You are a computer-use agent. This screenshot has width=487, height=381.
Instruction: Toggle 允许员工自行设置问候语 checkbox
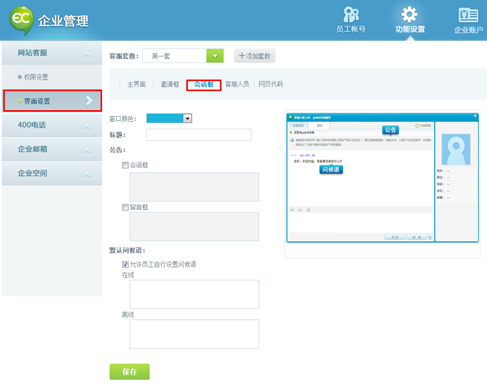coord(125,264)
